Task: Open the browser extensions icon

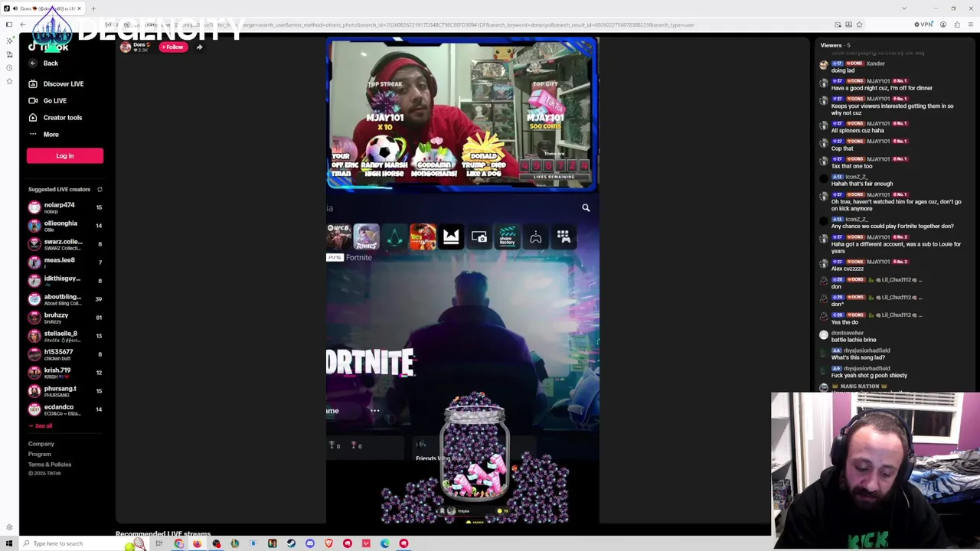Action: (x=957, y=25)
